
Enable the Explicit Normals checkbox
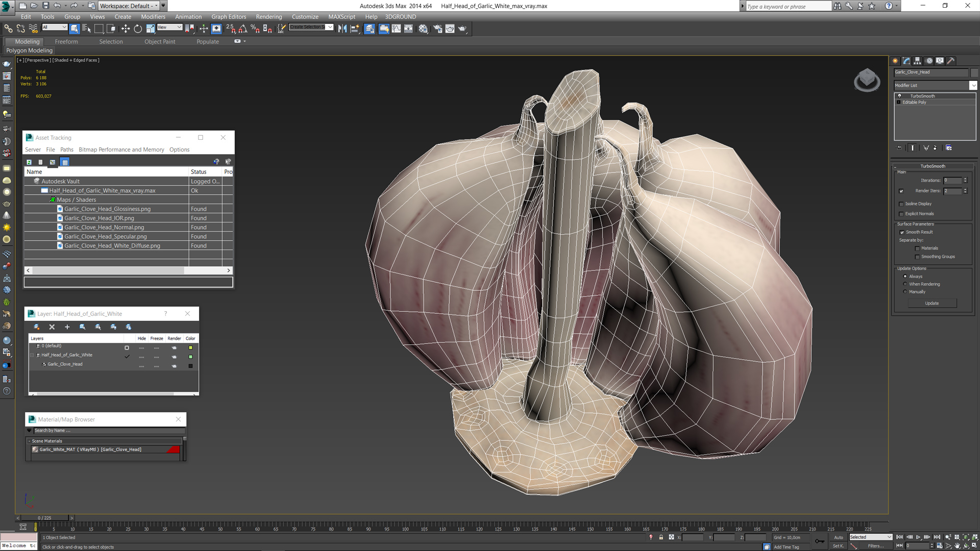901,214
